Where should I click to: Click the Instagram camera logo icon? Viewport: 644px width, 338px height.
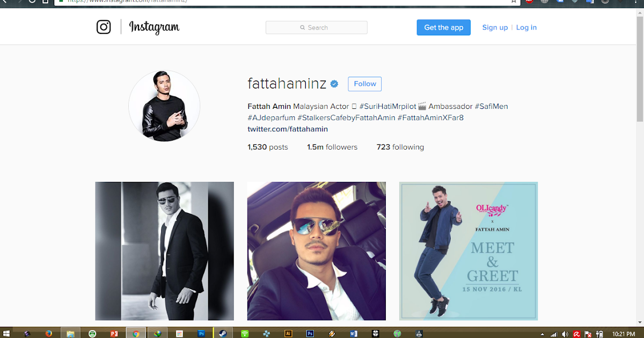[104, 27]
